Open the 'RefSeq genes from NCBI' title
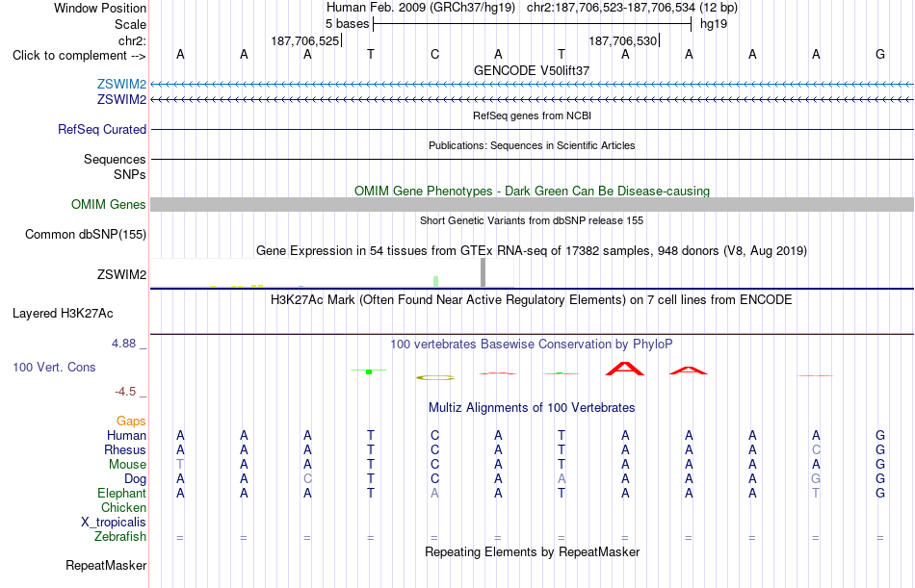The height and width of the screenshot is (588, 915). click(532, 115)
